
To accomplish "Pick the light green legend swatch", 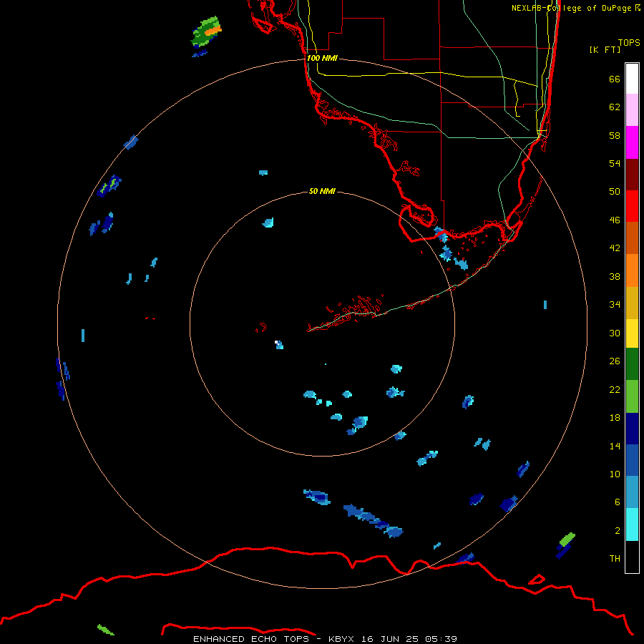I will point(632,396).
